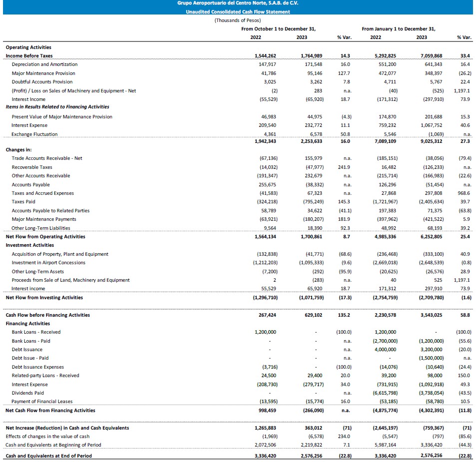Click the Net Flow from Operating Activities label
This screenshot has height=462, width=476.
[45, 237]
